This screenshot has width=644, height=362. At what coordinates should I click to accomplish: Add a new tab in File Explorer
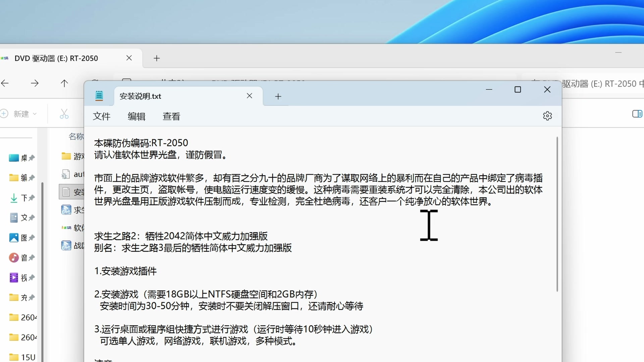coord(157,58)
